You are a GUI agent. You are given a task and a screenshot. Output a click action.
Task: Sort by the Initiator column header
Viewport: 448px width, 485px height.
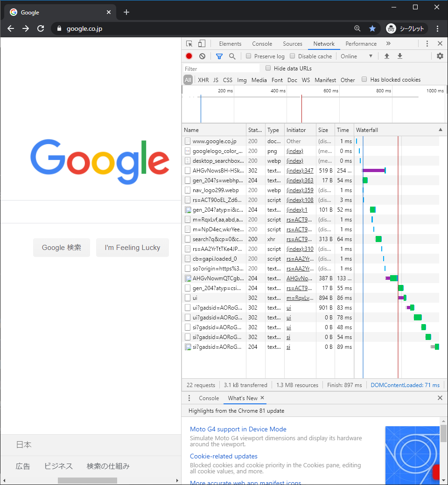[301, 130]
